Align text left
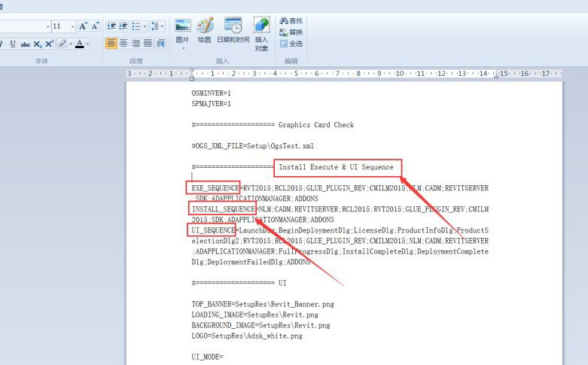Viewport: 588px width, 365px height. pos(111,44)
